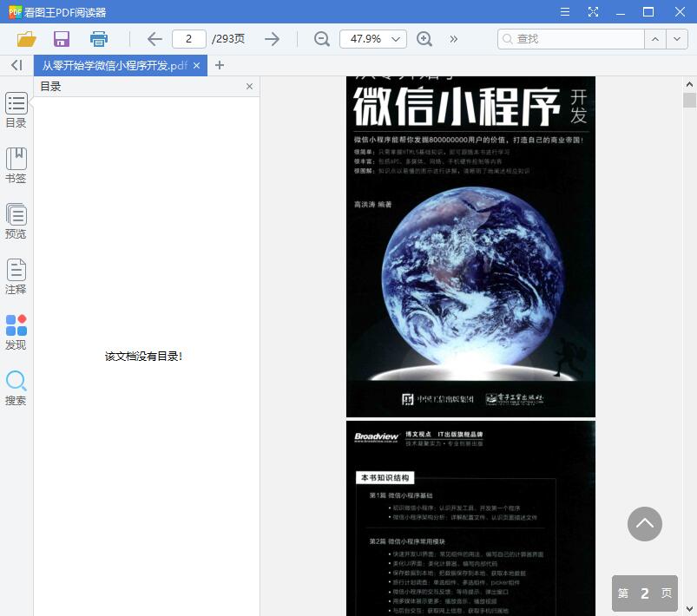
Task: Open the 注释 annotations sidebar
Action: tap(16, 277)
